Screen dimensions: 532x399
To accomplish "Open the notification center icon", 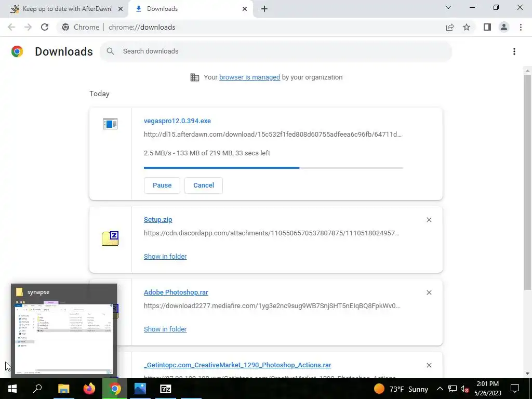I will (515, 389).
